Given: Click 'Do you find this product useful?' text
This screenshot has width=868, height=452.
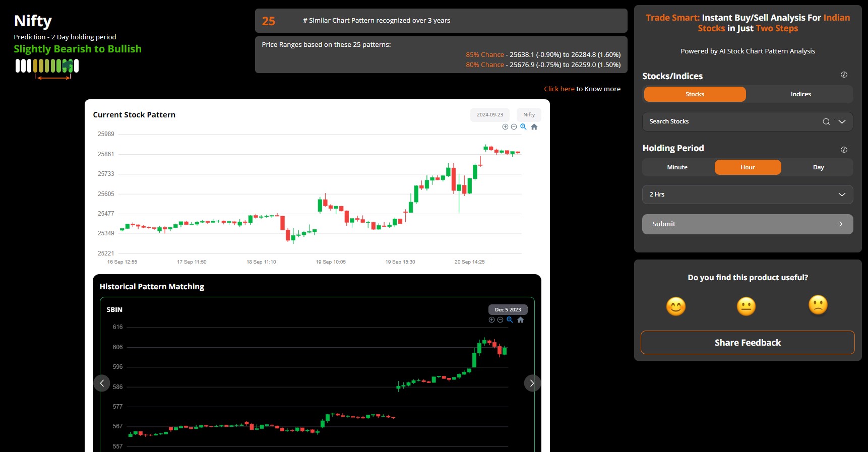Looking at the screenshot, I should point(748,278).
